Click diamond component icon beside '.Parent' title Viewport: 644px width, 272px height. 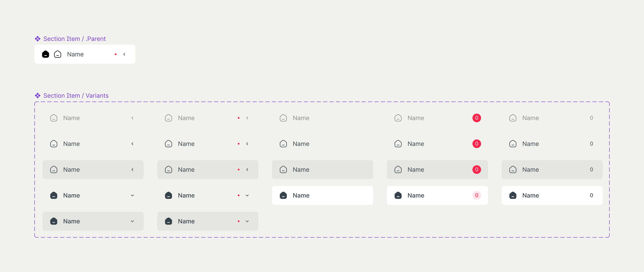[37, 39]
